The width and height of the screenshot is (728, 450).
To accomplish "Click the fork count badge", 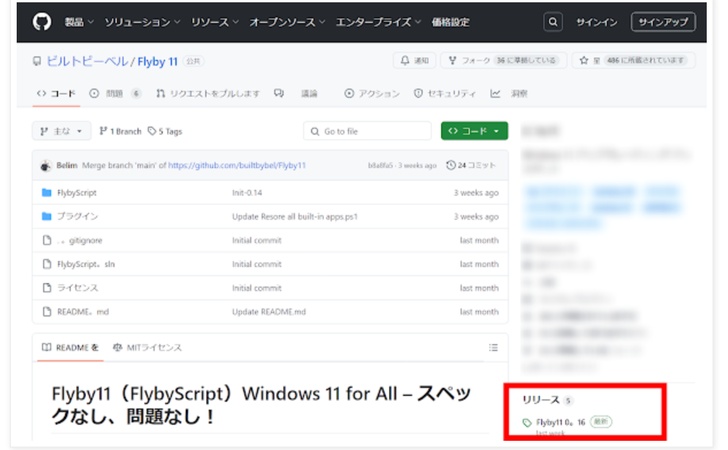I will [526, 60].
